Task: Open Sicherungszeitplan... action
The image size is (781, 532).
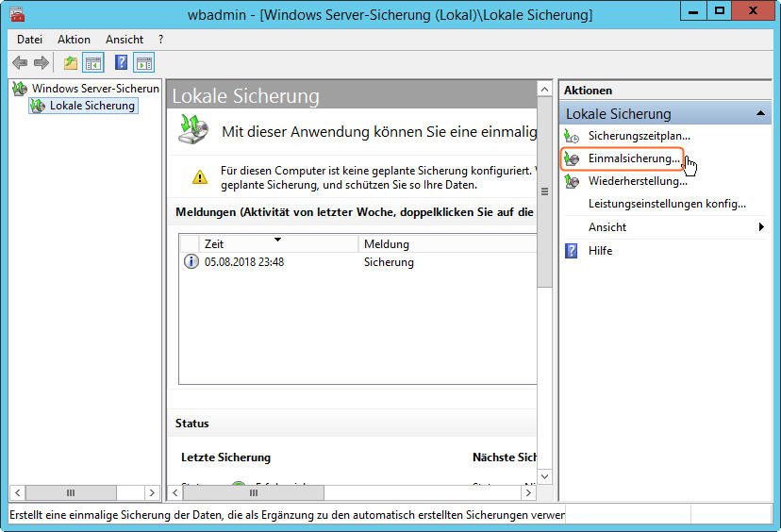Action: coord(640,136)
